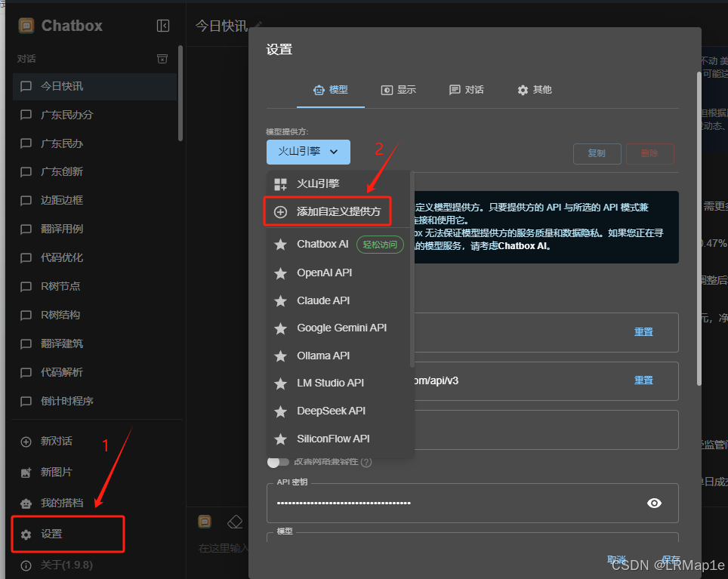Open the 广东民办 conversation
The width and height of the screenshot is (728, 579).
tap(94, 144)
